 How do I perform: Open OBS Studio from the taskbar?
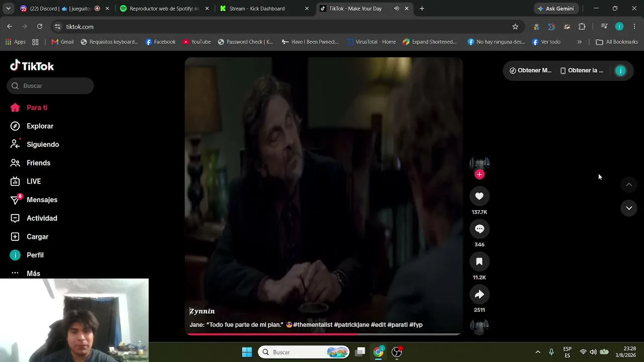(x=397, y=352)
